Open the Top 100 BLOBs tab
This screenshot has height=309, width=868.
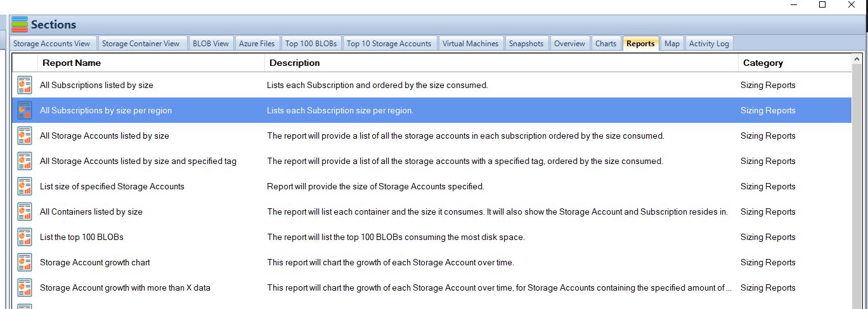point(311,44)
